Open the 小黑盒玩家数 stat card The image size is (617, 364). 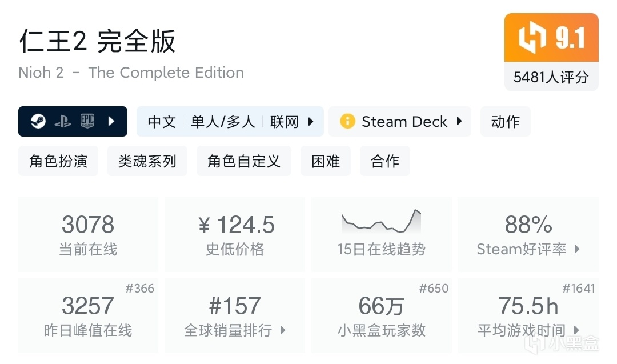tap(381, 315)
